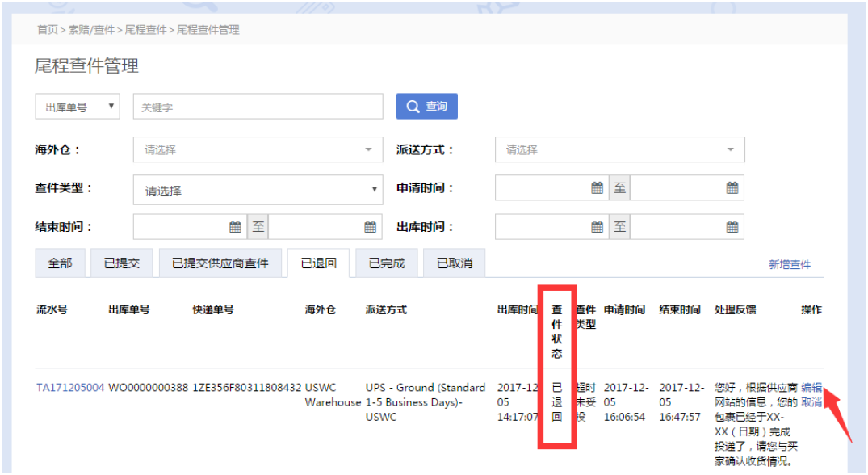Click 索赔/查件 in the breadcrumb
868x475 pixels.
pos(91,30)
